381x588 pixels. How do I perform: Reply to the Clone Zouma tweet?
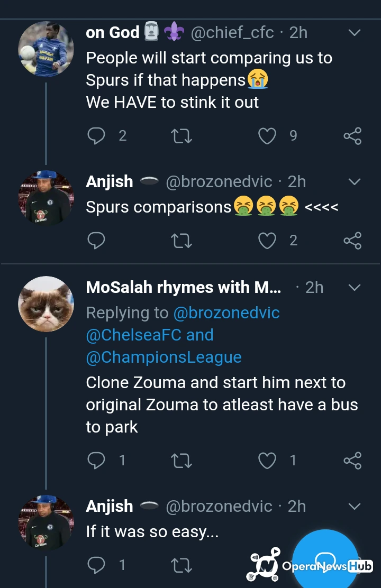click(x=96, y=460)
